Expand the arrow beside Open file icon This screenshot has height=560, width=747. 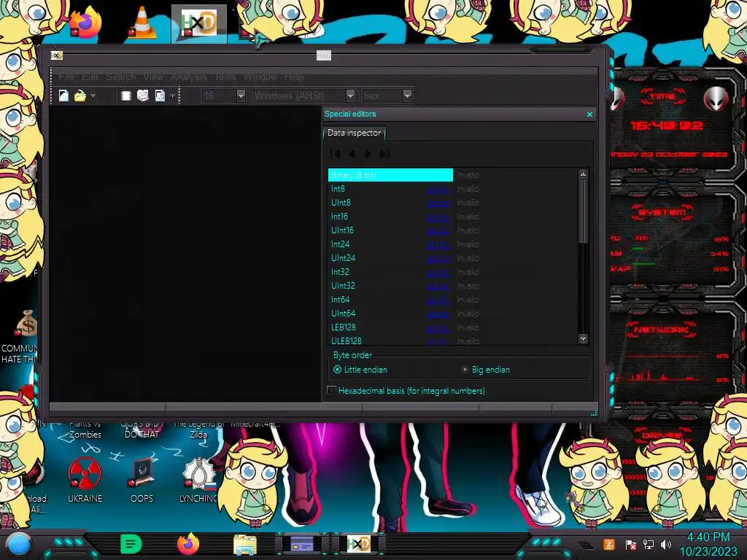click(93, 96)
